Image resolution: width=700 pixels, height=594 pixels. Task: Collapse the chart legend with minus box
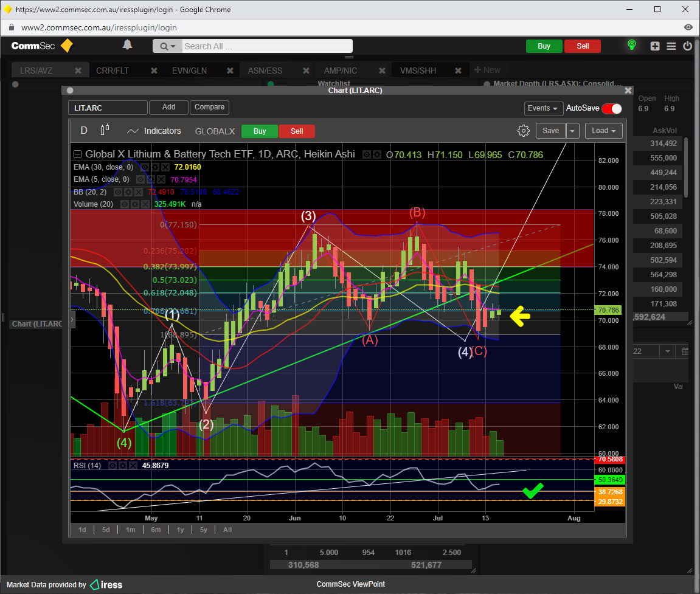click(x=77, y=154)
